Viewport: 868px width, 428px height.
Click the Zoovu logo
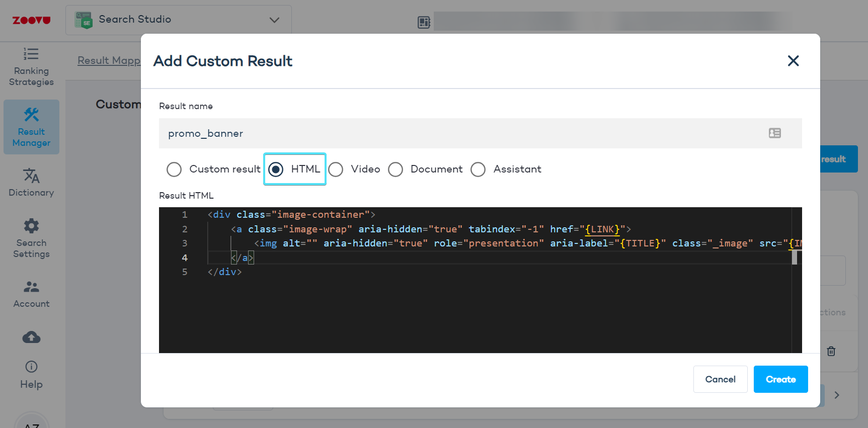[x=31, y=20]
